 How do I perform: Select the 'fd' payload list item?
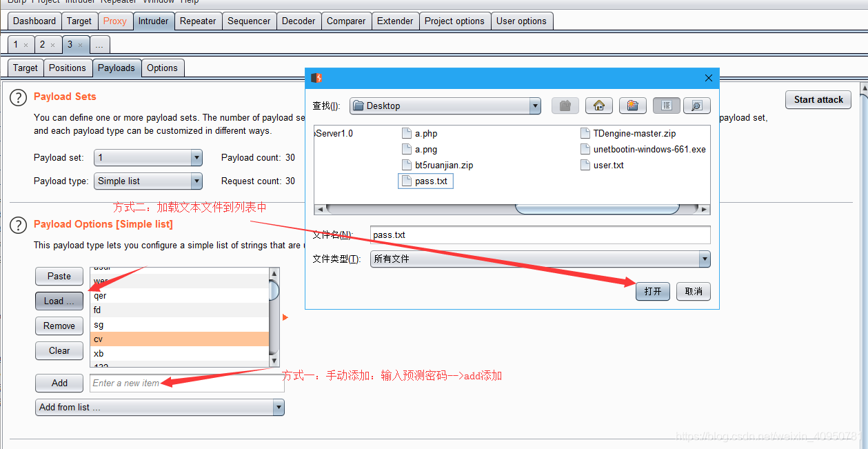179,310
